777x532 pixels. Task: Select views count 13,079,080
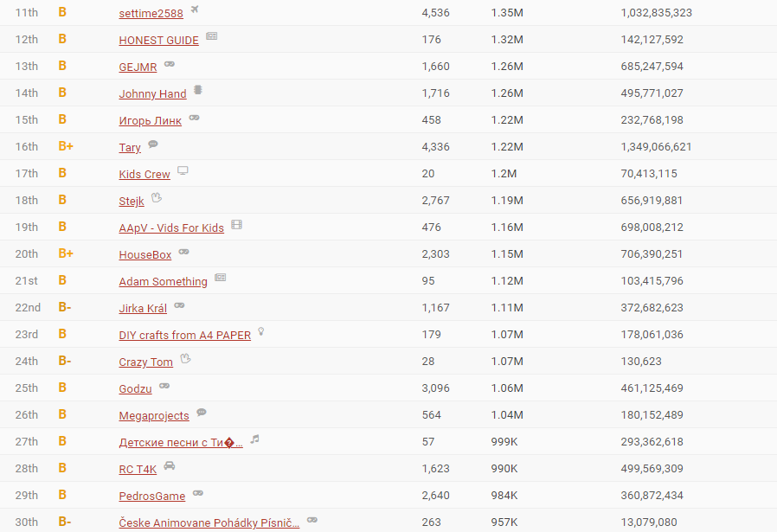[x=649, y=522]
